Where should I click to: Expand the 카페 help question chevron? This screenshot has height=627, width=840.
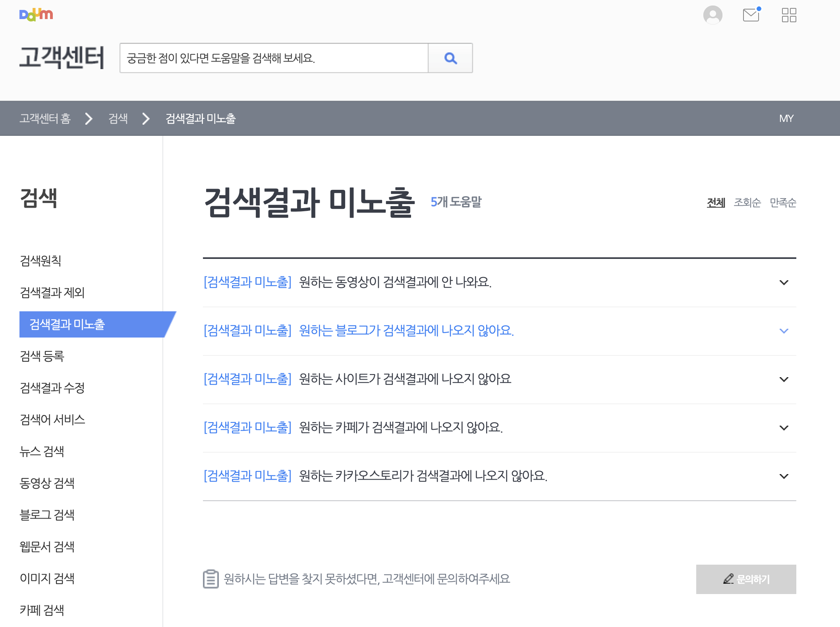coord(784,428)
